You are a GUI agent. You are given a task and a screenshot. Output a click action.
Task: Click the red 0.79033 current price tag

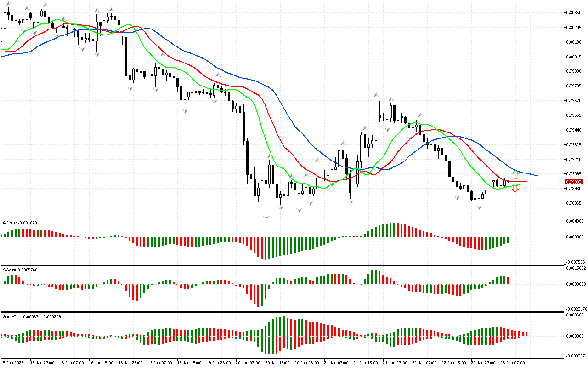pos(574,182)
